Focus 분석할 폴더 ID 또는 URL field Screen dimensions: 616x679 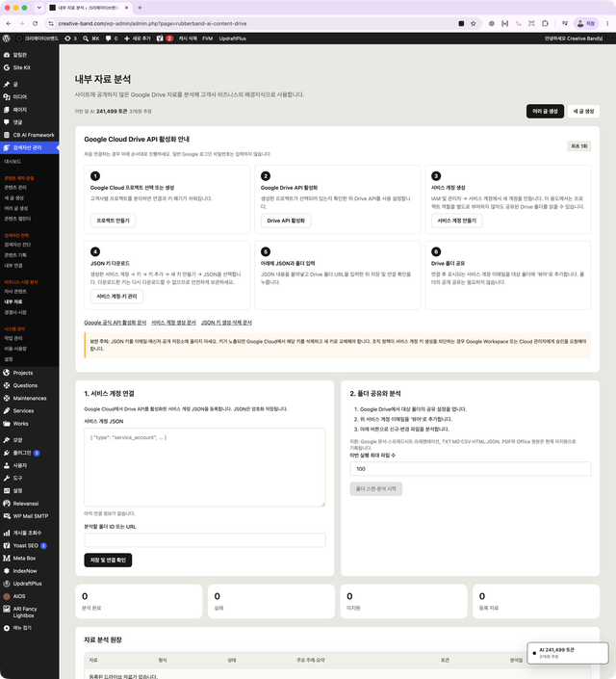[205, 540]
